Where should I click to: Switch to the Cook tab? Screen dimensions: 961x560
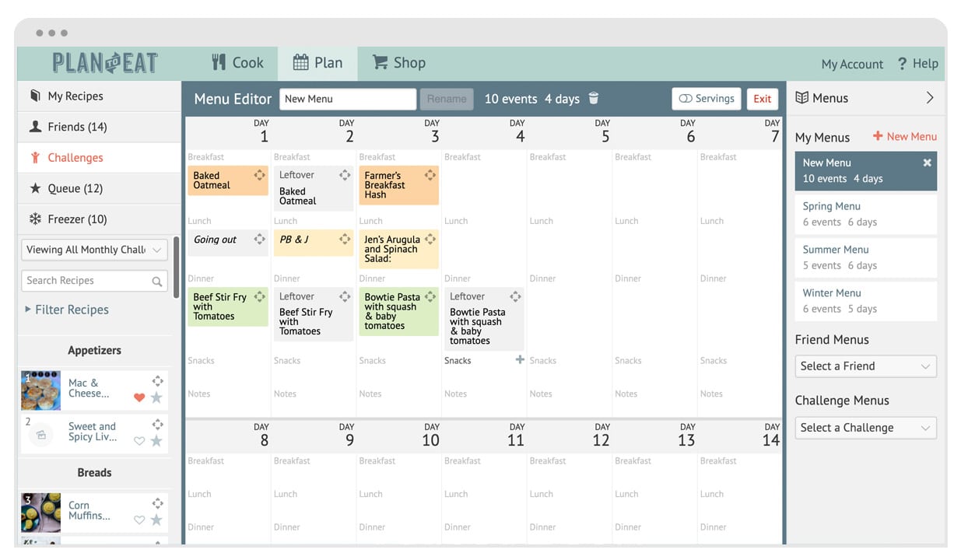[237, 63]
